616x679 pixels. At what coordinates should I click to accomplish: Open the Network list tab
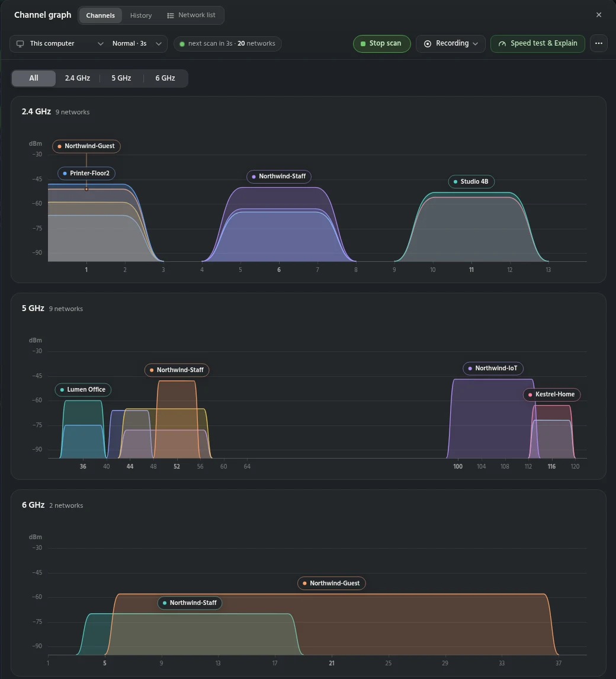click(x=191, y=15)
